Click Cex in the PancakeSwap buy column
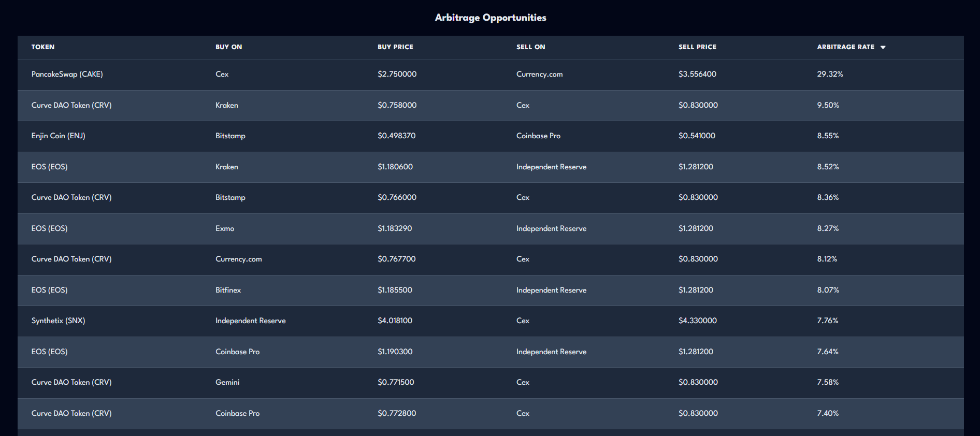 pos(222,74)
